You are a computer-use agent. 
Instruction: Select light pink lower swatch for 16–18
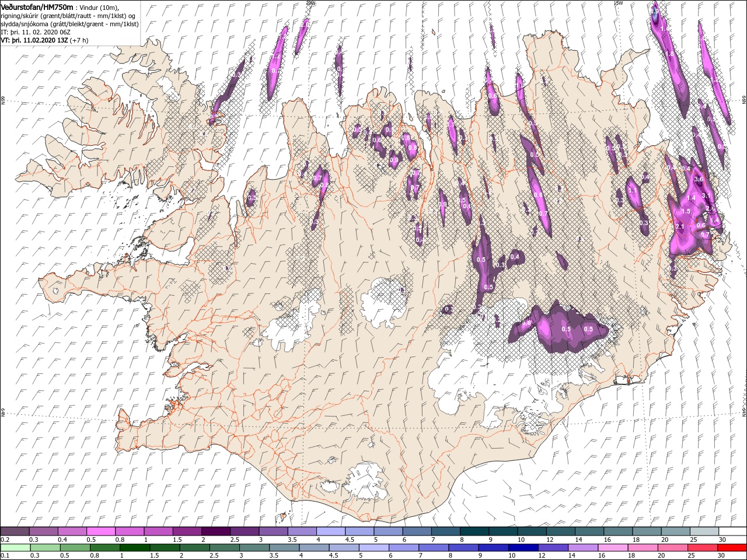tap(612, 548)
